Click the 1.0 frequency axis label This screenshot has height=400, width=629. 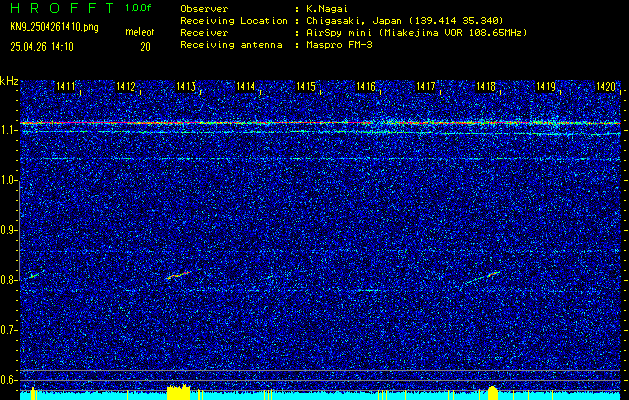(8, 180)
